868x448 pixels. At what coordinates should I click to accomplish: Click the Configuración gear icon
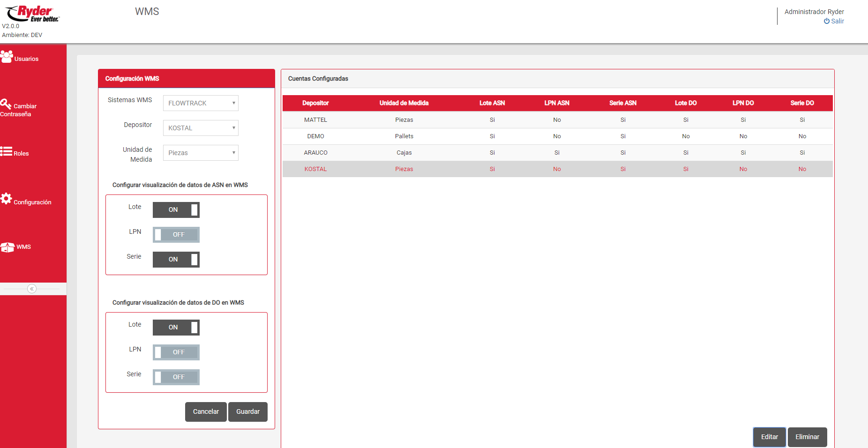(6, 199)
